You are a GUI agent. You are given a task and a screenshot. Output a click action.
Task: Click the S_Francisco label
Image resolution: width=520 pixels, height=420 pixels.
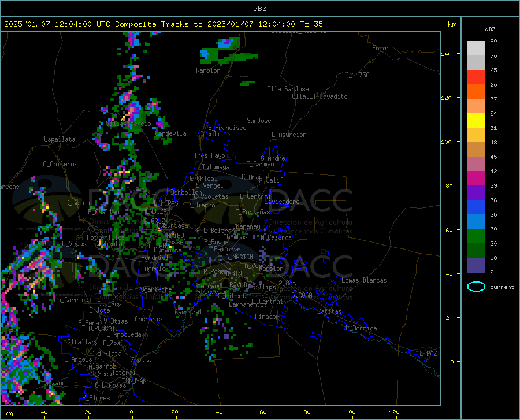[227, 128]
